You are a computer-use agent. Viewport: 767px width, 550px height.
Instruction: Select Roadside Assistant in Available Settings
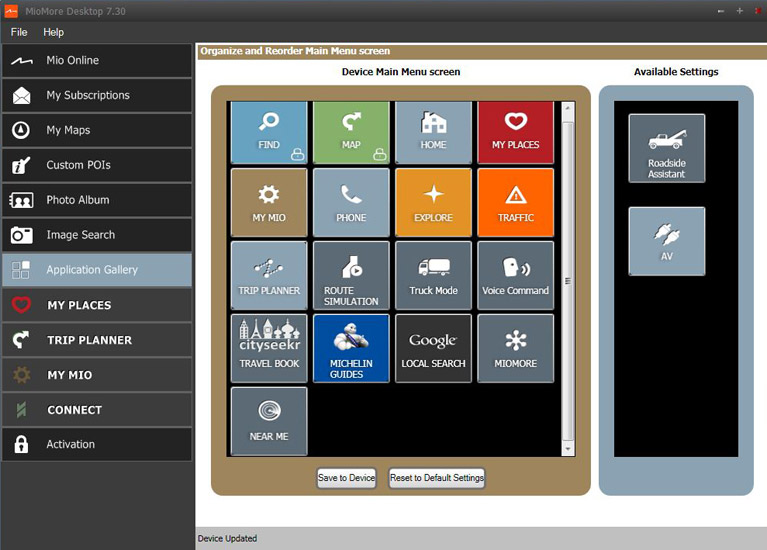(x=667, y=148)
